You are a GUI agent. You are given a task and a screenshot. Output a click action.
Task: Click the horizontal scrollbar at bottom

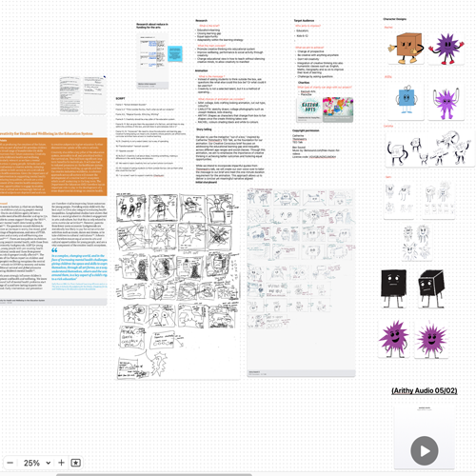pyautogui.click(x=154, y=475)
